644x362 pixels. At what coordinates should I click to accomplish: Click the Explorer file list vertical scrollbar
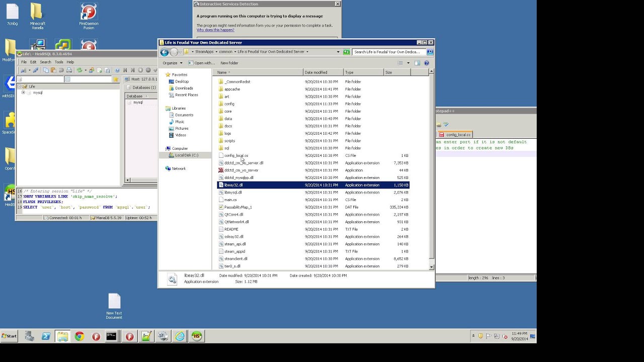click(x=431, y=169)
